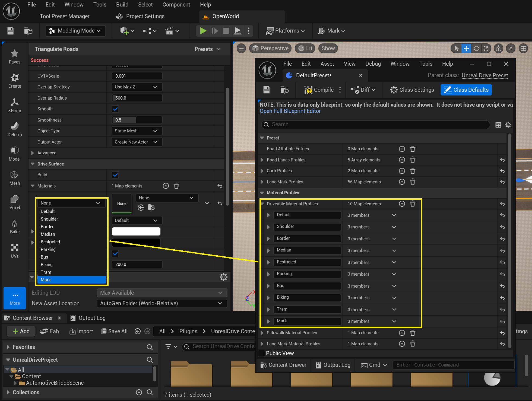
Task: Expand the Road Lanes Profiles array
Action: click(262, 160)
